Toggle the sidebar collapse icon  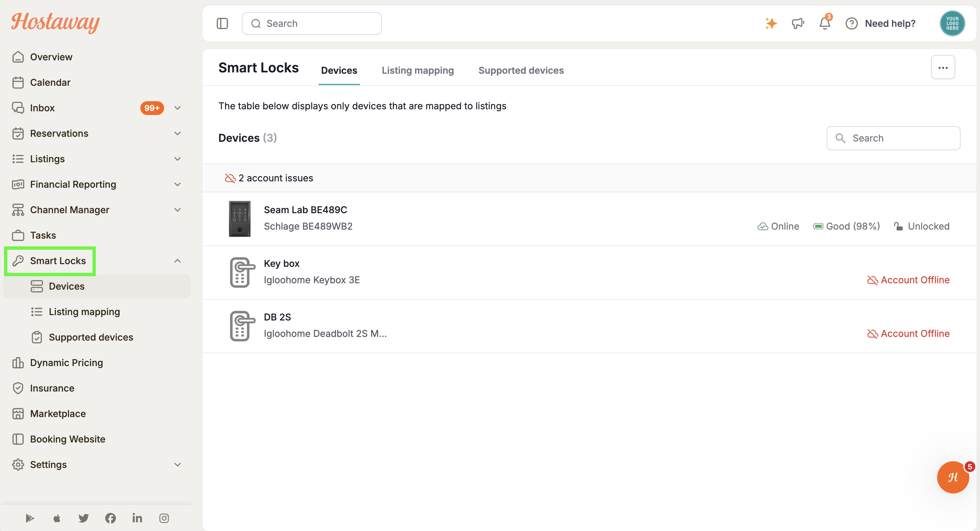(222, 23)
